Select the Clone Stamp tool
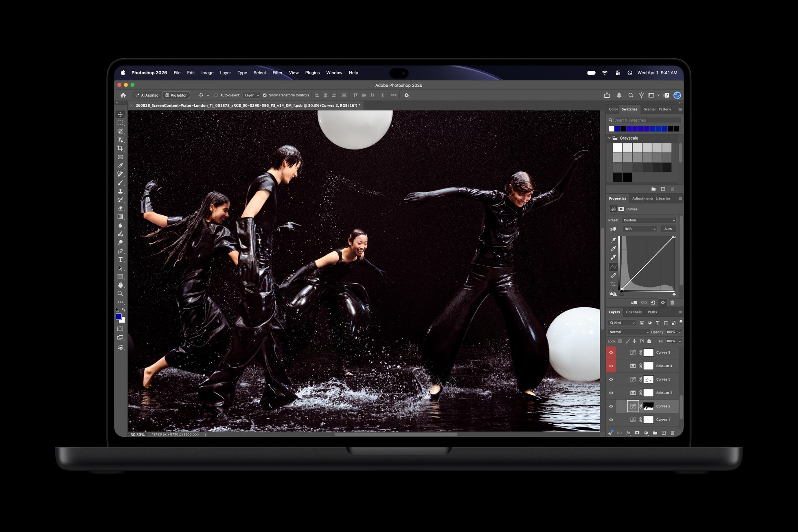 (120, 191)
